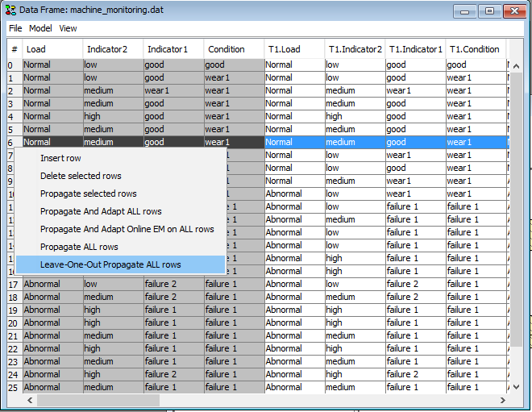Click the Load column header
The height and width of the screenshot is (412, 532).
pyautogui.click(x=52, y=49)
